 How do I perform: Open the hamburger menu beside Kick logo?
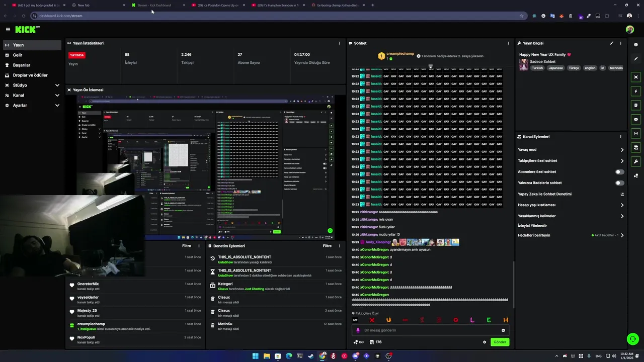point(8,30)
